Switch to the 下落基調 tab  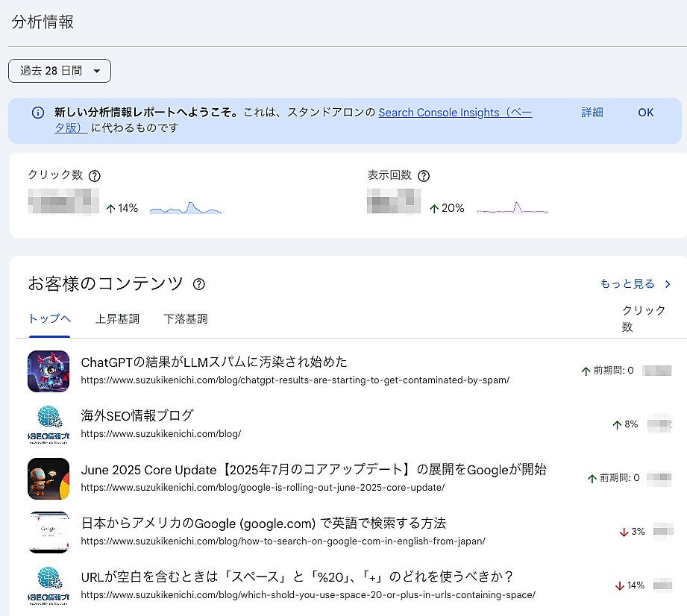point(186,319)
